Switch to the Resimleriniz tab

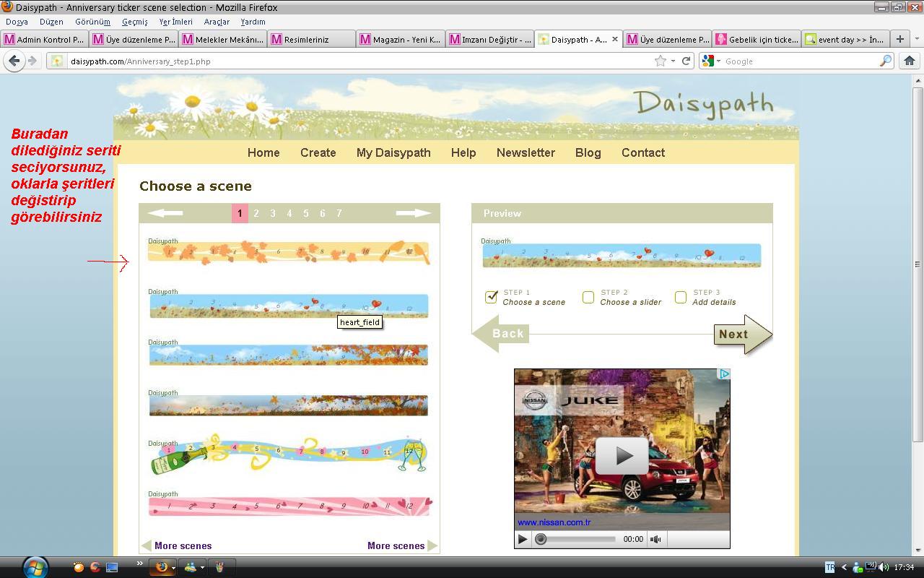[311, 40]
